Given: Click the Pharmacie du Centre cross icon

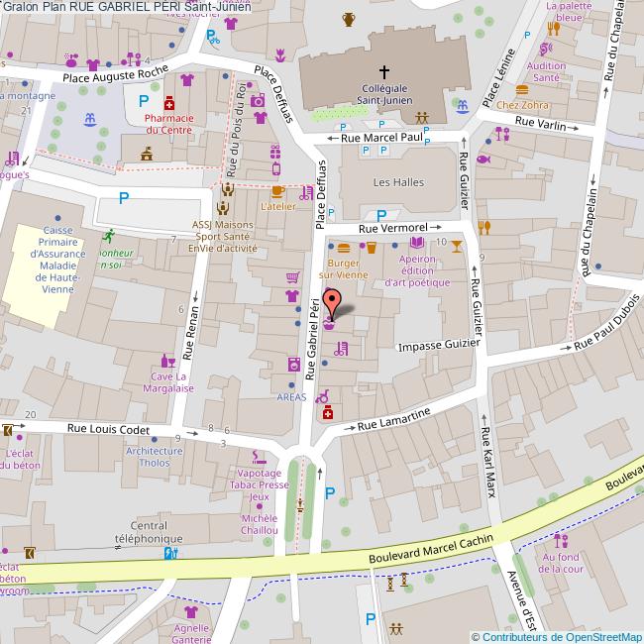Looking at the screenshot, I should (x=169, y=102).
